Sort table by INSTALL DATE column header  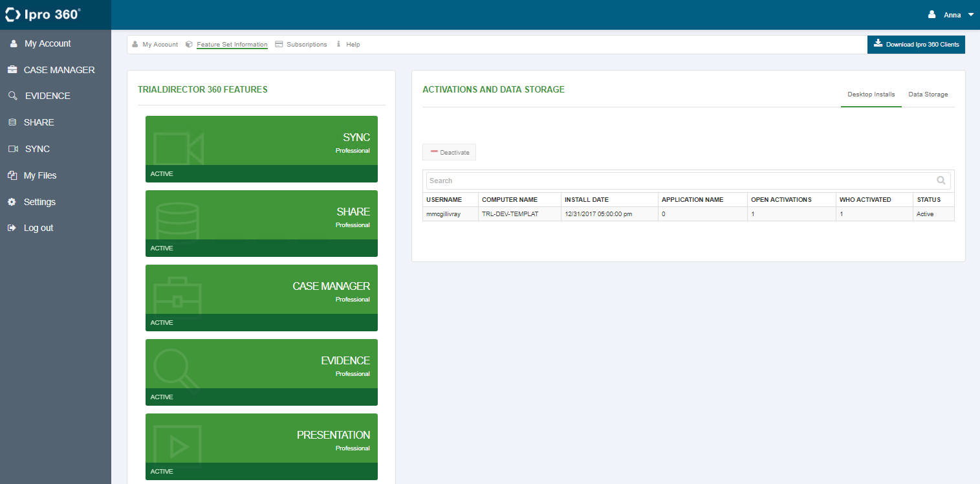587,199
